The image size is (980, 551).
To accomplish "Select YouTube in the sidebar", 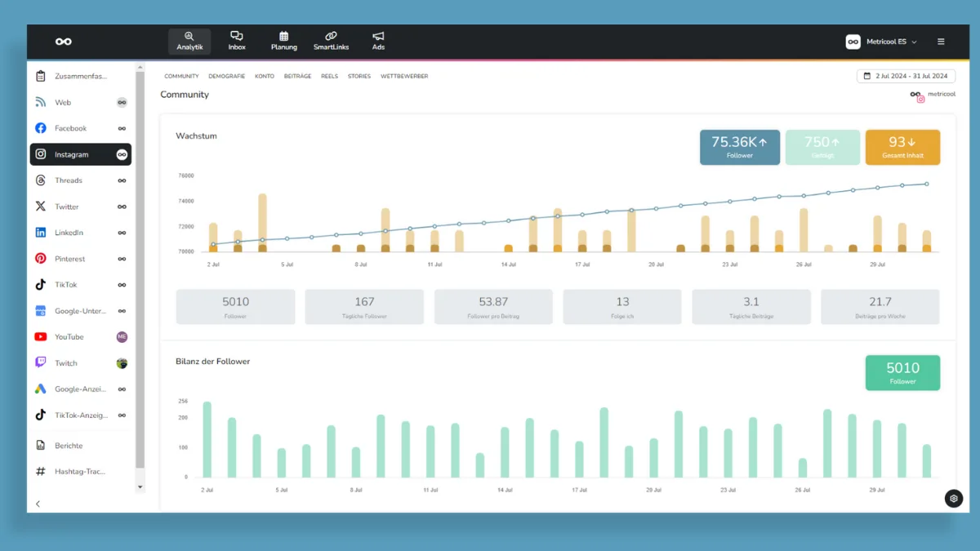I will click(x=81, y=337).
